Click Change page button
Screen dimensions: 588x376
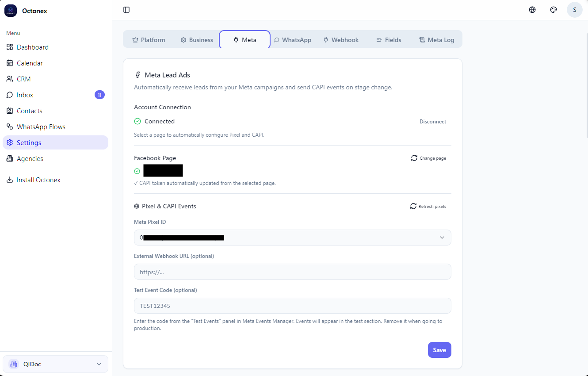(428, 158)
